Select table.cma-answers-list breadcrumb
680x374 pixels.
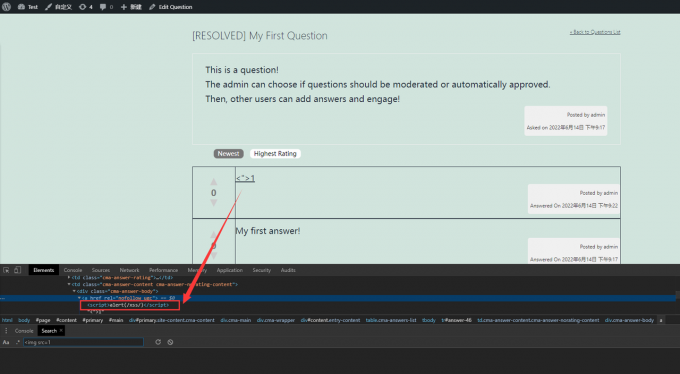(391, 320)
